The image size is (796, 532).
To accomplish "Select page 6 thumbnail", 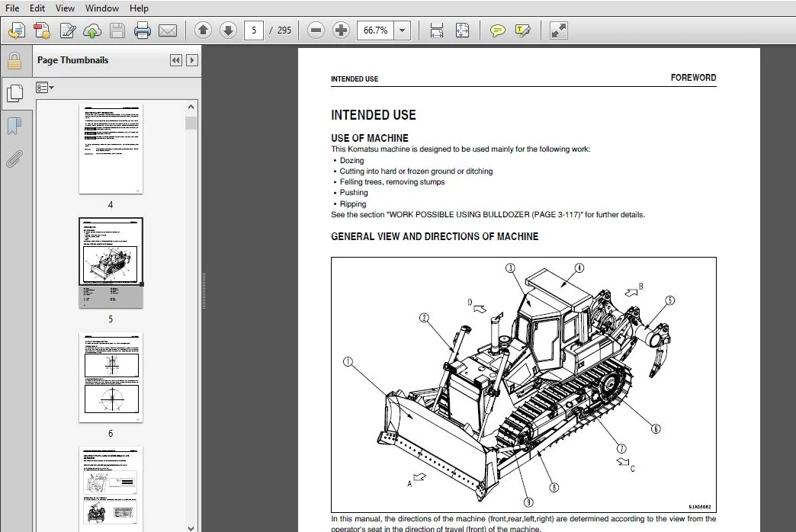I will (x=111, y=377).
